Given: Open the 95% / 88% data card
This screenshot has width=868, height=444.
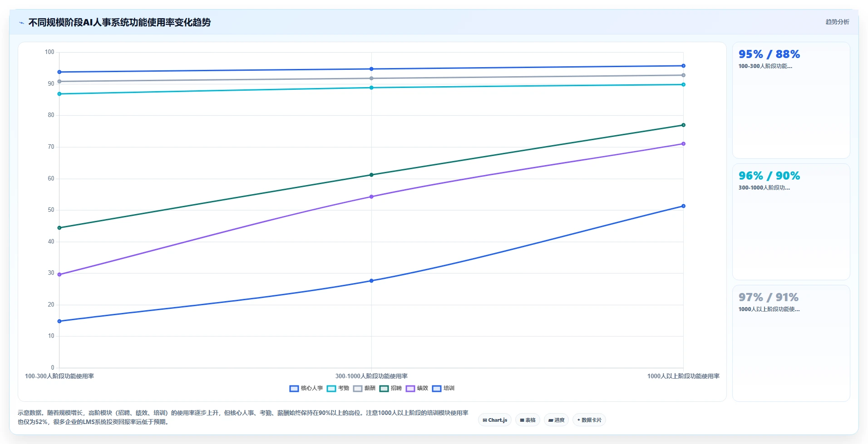Looking at the screenshot, I should pos(791,100).
